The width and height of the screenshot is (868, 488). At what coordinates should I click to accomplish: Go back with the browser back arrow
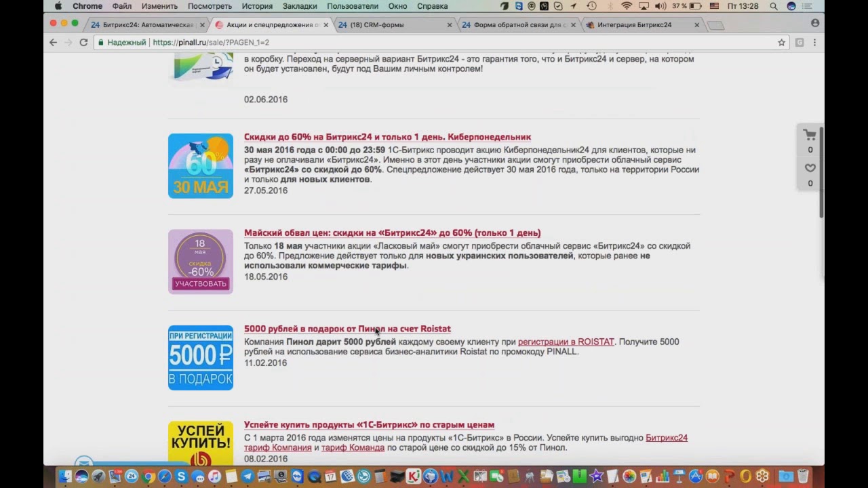[54, 42]
